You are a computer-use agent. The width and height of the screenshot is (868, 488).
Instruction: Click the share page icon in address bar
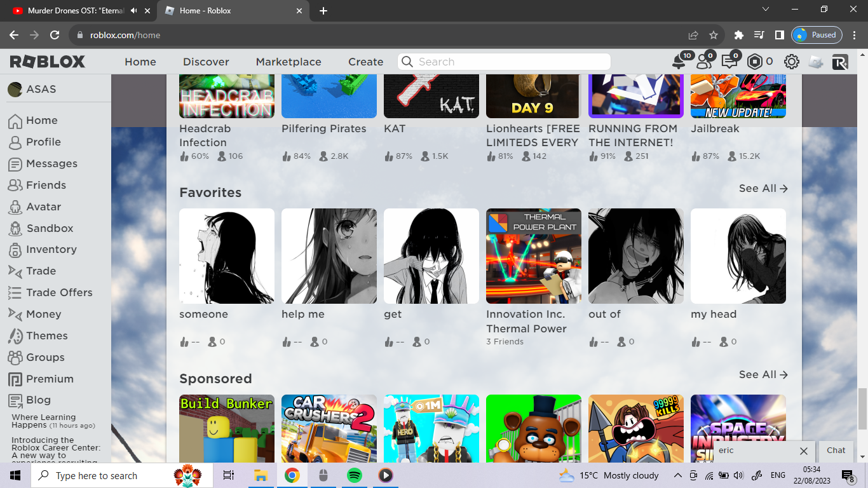pos(693,35)
